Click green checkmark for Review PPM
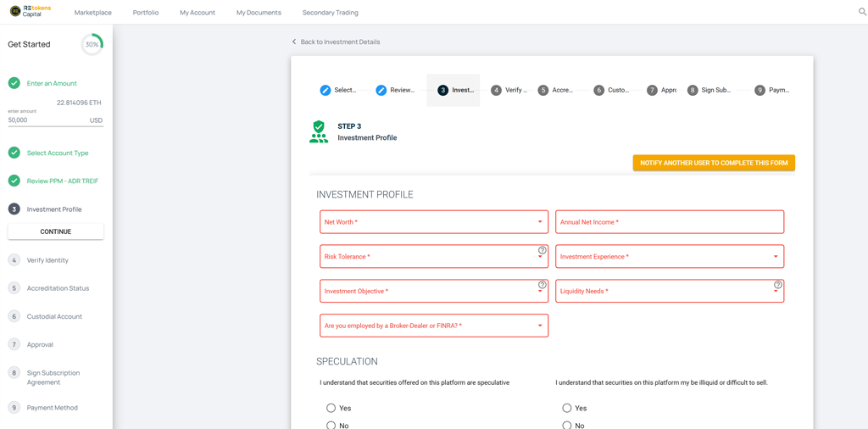 [14, 181]
